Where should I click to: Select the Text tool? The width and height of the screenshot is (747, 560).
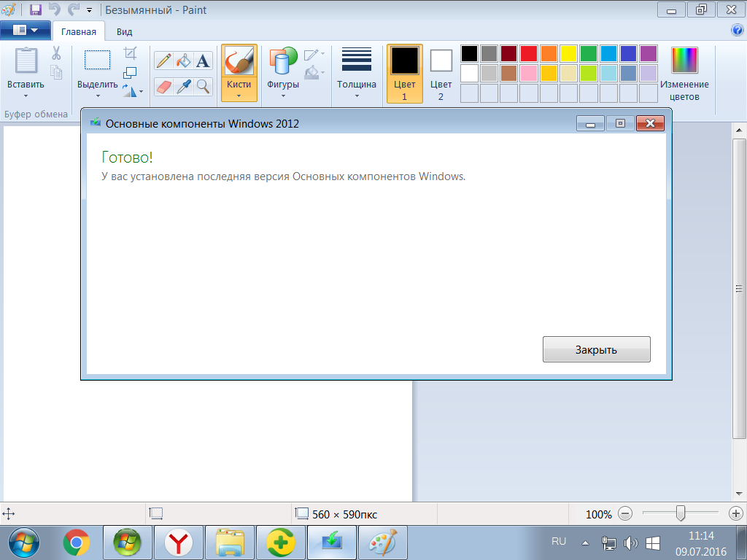pyautogui.click(x=203, y=61)
